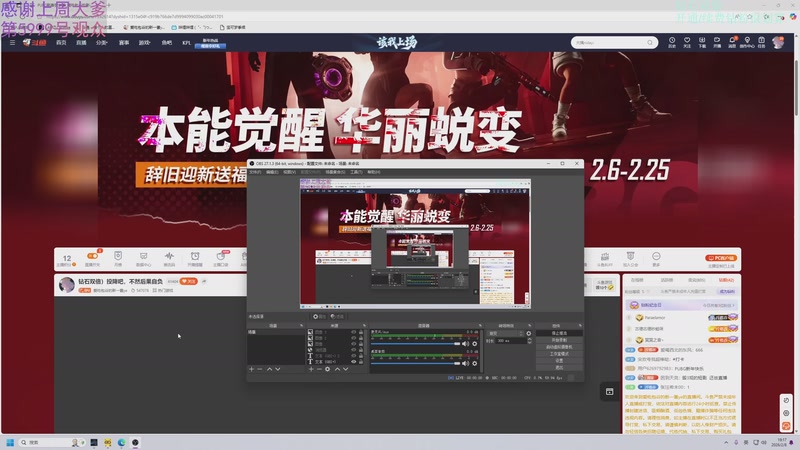Open Creator Center icon in Douyu header
Image resolution: width=800 pixels, height=450 pixels.
click(747, 42)
